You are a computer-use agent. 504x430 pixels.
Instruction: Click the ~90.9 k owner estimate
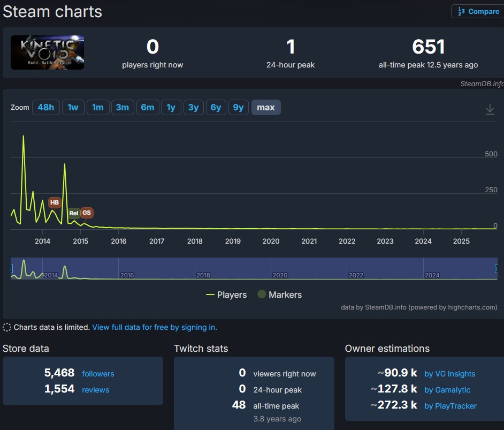(398, 373)
